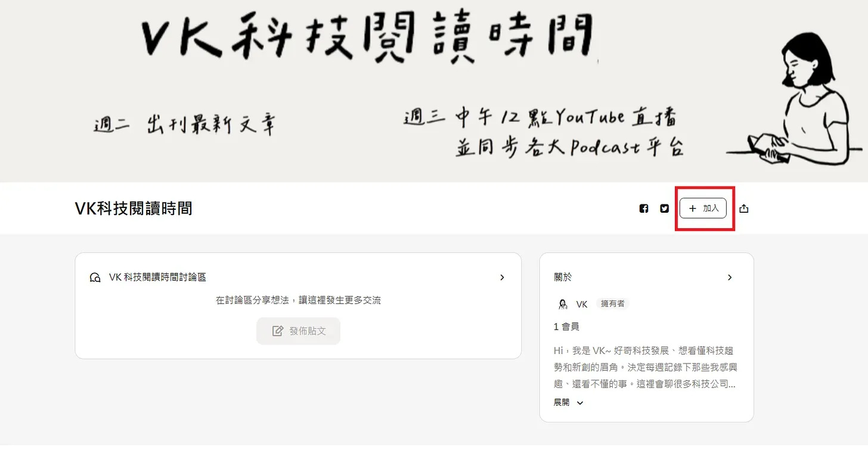Share this page to Facebook
The height and width of the screenshot is (469, 868).
[x=643, y=209]
